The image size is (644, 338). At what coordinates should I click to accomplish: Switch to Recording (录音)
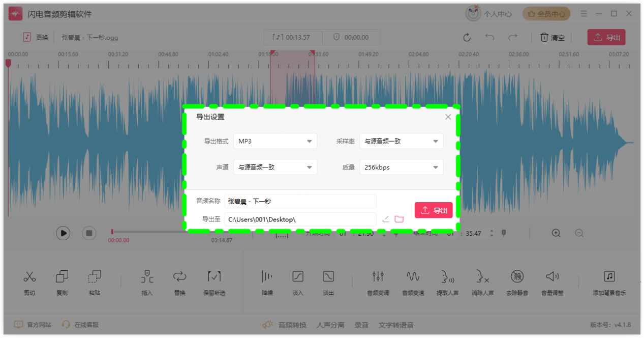(x=361, y=325)
